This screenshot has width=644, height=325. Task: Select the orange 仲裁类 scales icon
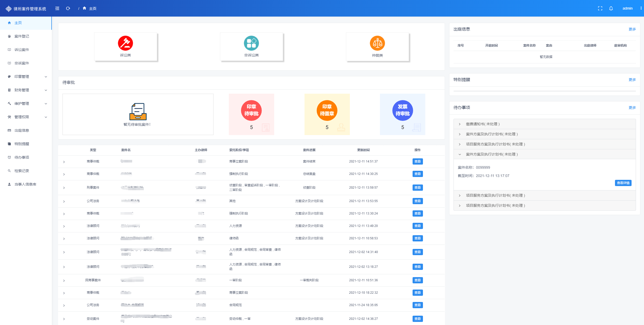pyautogui.click(x=377, y=43)
